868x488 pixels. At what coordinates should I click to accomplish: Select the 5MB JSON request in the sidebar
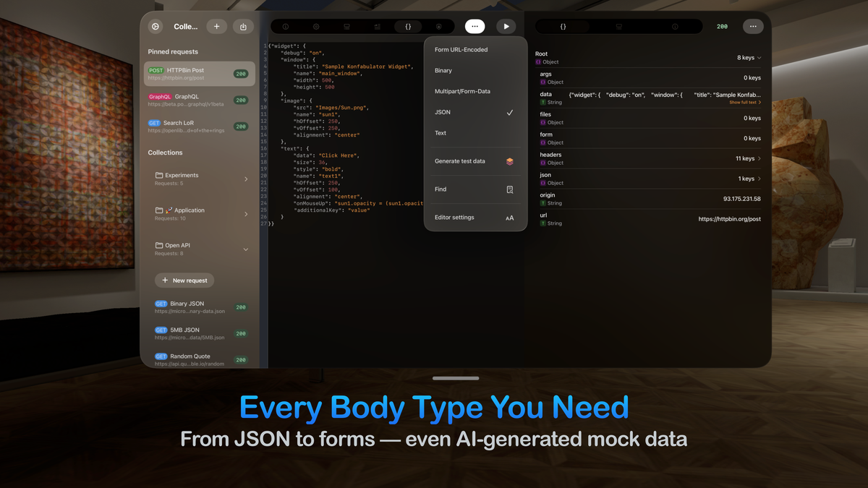(x=200, y=333)
